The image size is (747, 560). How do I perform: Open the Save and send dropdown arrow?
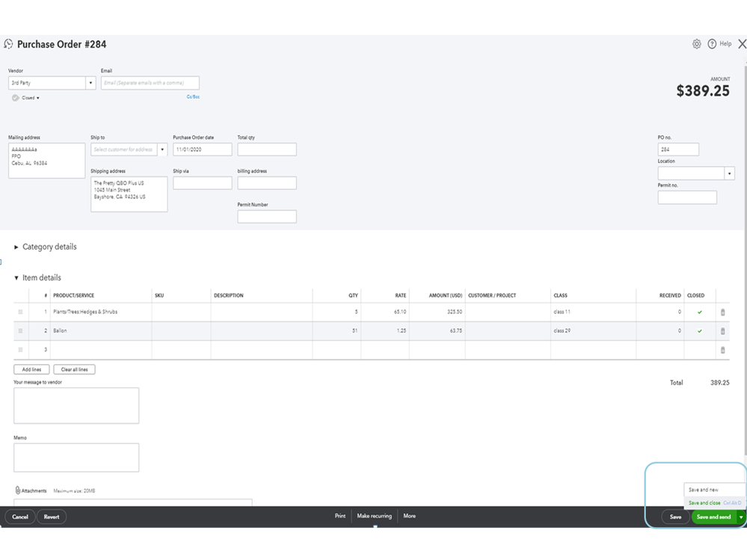[x=740, y=516]
